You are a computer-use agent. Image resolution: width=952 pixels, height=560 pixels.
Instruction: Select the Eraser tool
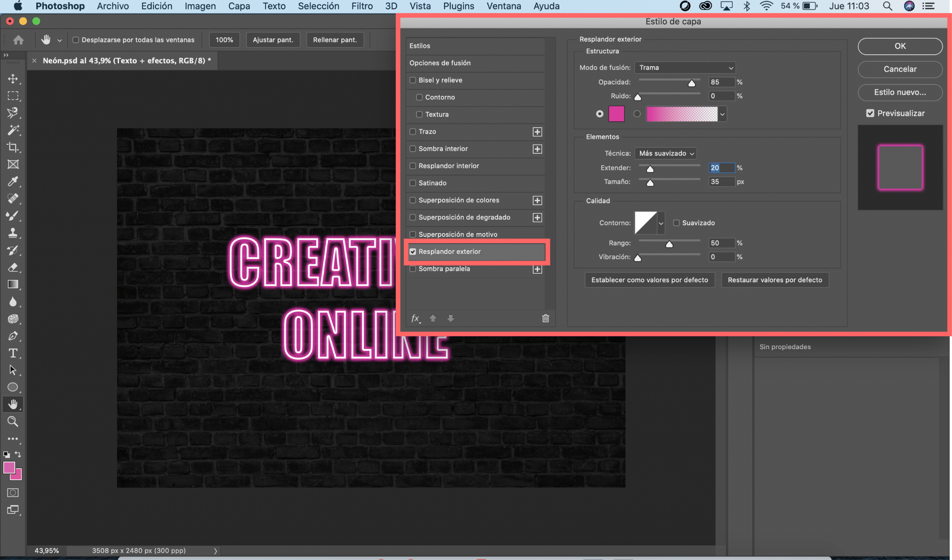pos(13,267)
